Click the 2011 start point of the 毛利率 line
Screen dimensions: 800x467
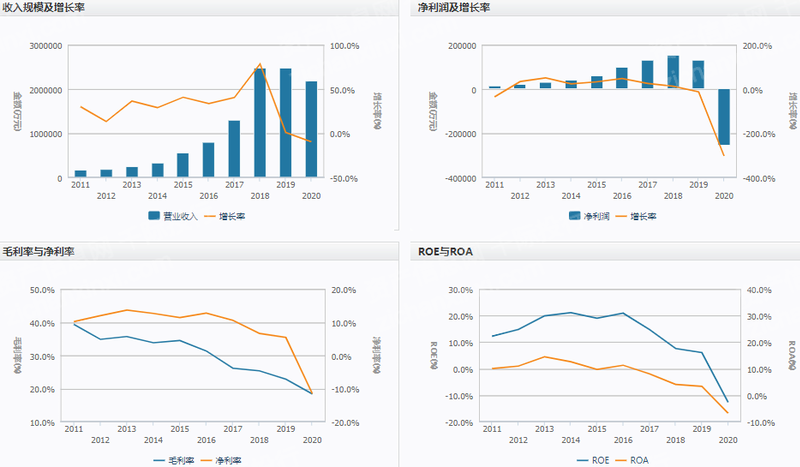pyautogui.click(x=75, y=324)
